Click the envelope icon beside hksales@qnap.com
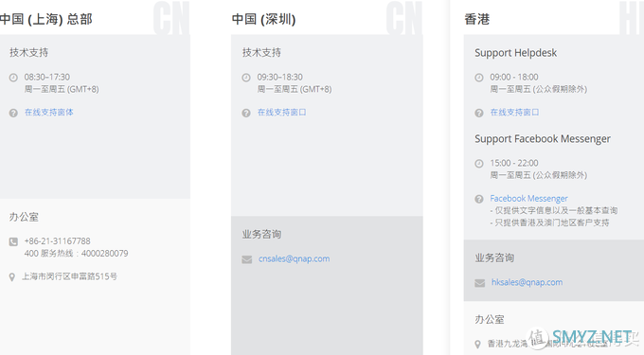The height and width of the screenshot is (355, 644). tap(480, 283)
